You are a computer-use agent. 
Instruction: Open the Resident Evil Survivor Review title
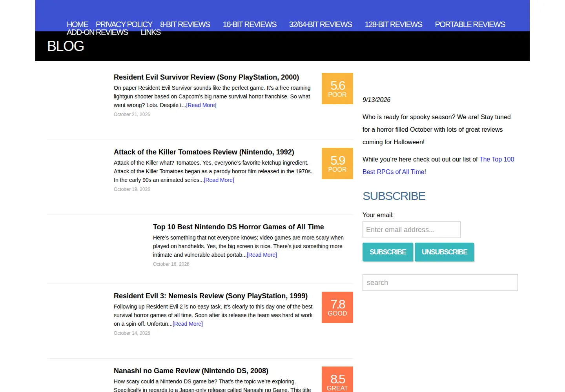click(x=206, y=77)
